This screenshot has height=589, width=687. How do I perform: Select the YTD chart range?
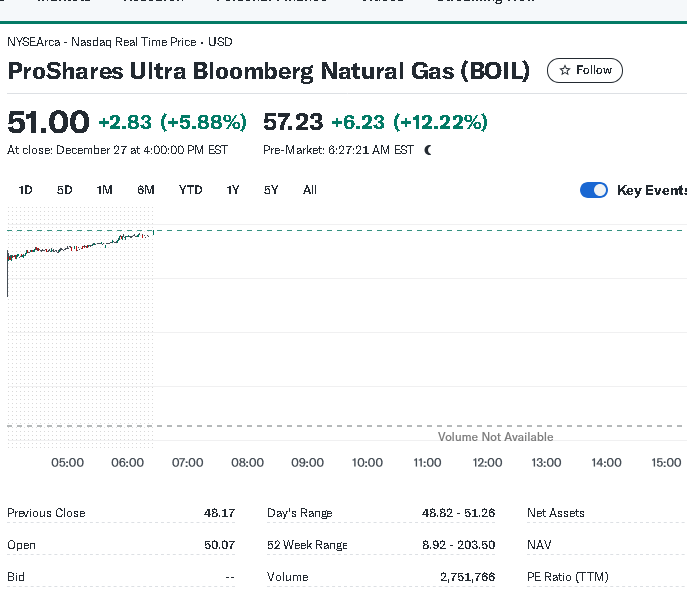point(191,190)
